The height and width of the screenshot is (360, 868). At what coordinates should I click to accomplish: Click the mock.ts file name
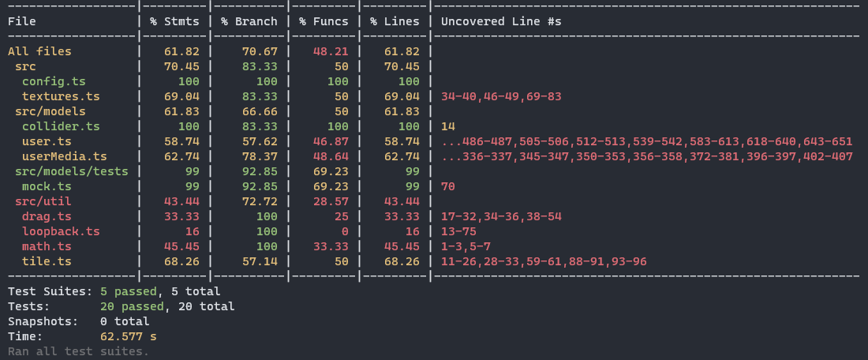[x=47, y=186]
